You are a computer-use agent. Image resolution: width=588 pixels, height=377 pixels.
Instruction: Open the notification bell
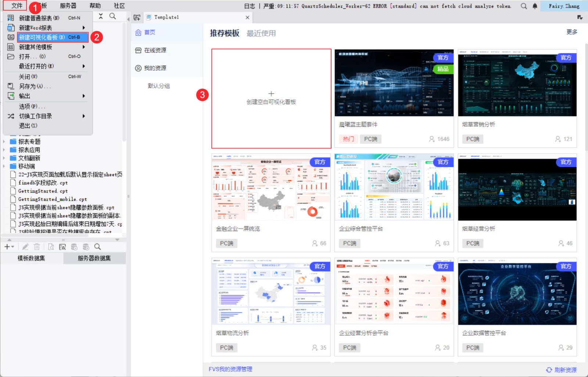pos(535,6)
